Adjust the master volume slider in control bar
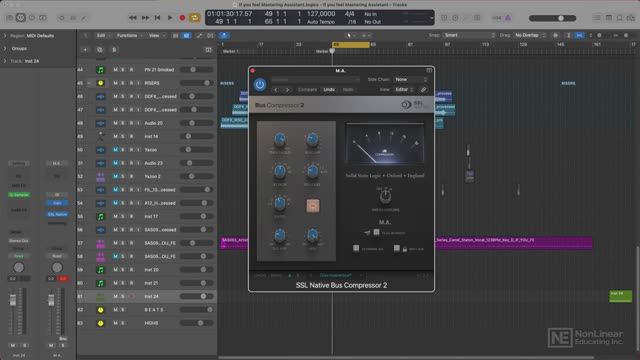640x360 pixels. [x=552, y=18]
